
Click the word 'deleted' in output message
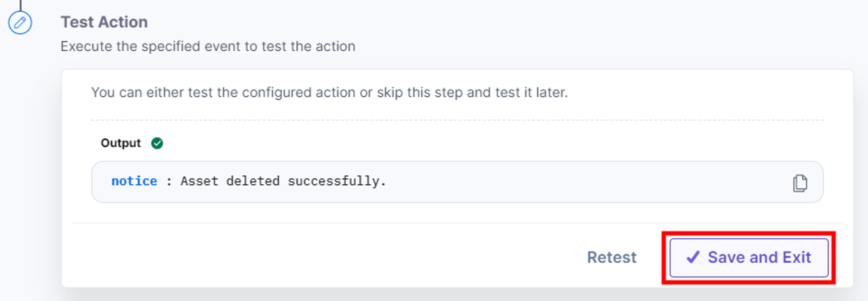point(253,181)
